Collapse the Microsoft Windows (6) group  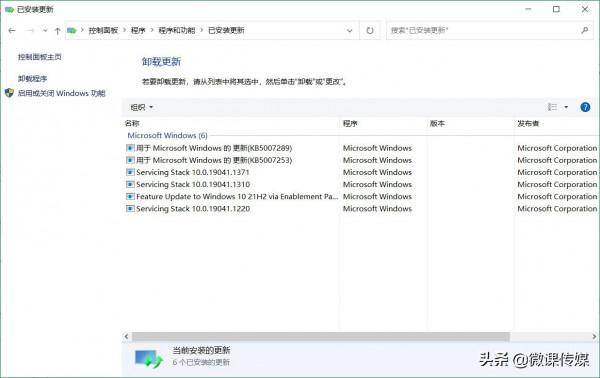[167, 135]
